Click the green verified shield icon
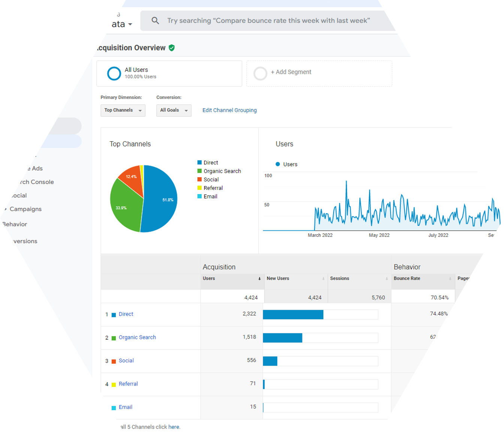The image size is (504, 436). click(x=172, y=48)
